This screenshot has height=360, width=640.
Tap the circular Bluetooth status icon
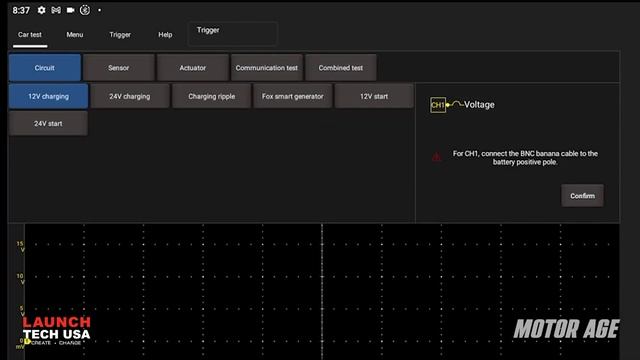(85, 10)
